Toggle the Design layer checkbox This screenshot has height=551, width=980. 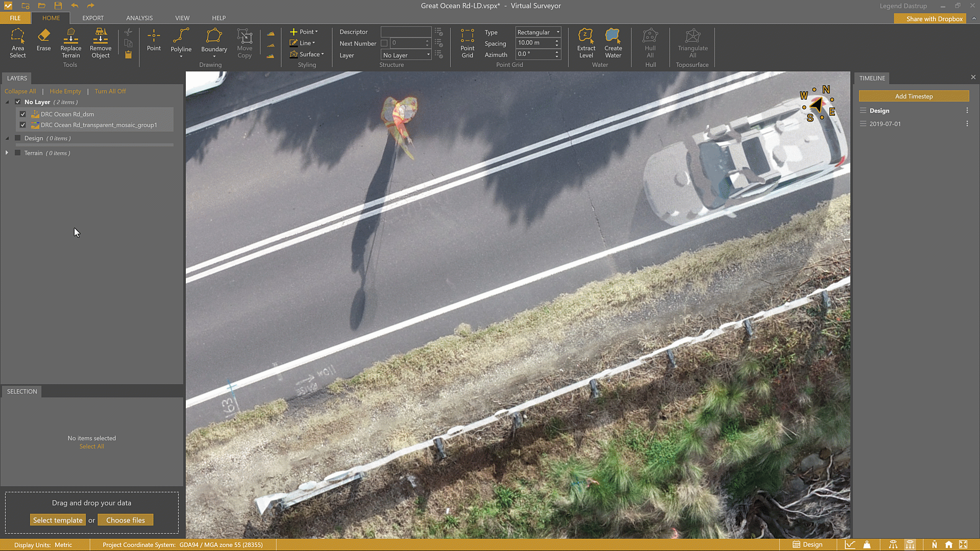[x=18, y=138]
